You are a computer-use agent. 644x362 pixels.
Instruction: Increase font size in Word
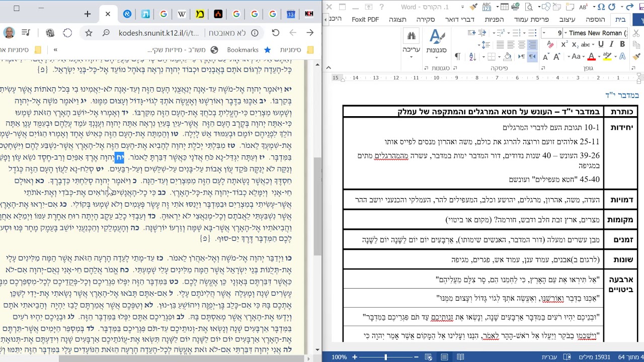coord(556,56)
